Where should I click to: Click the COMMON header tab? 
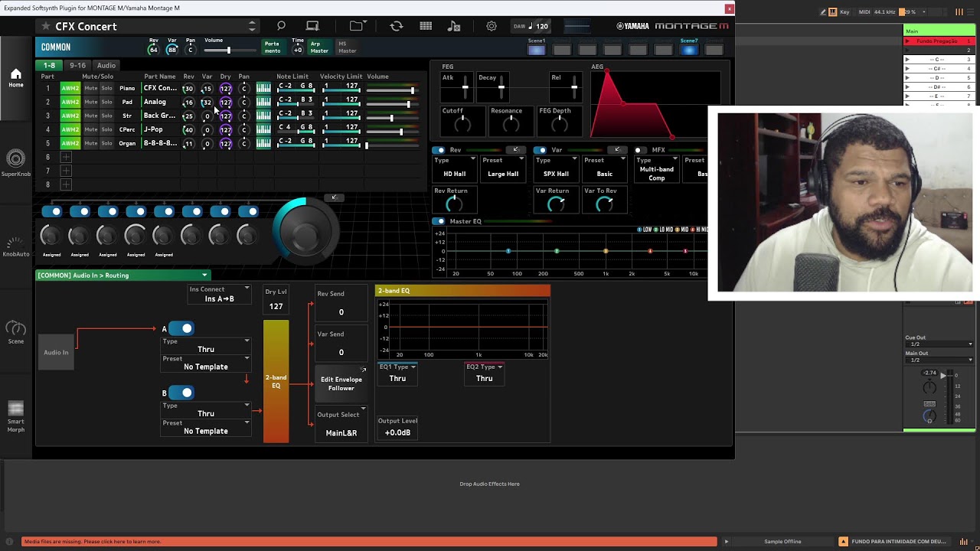pos(56,47)
